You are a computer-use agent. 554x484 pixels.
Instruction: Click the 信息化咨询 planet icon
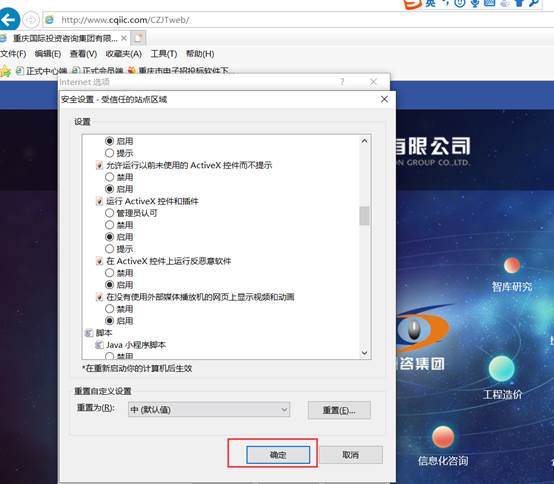tap(443, 436)
